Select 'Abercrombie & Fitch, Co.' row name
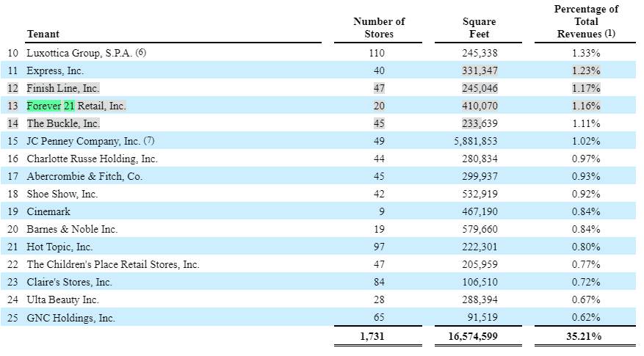Viewport: 644px width, 356px height. tap(84, 177)
